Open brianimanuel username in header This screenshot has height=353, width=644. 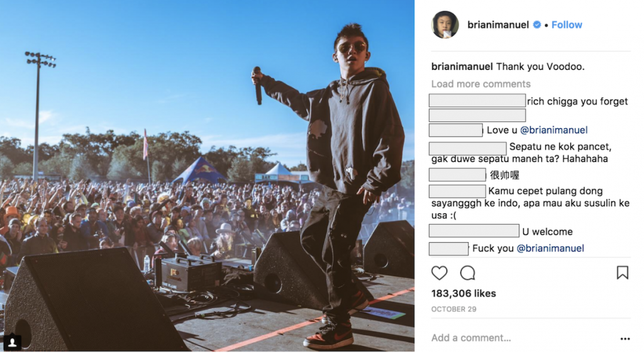498,25
